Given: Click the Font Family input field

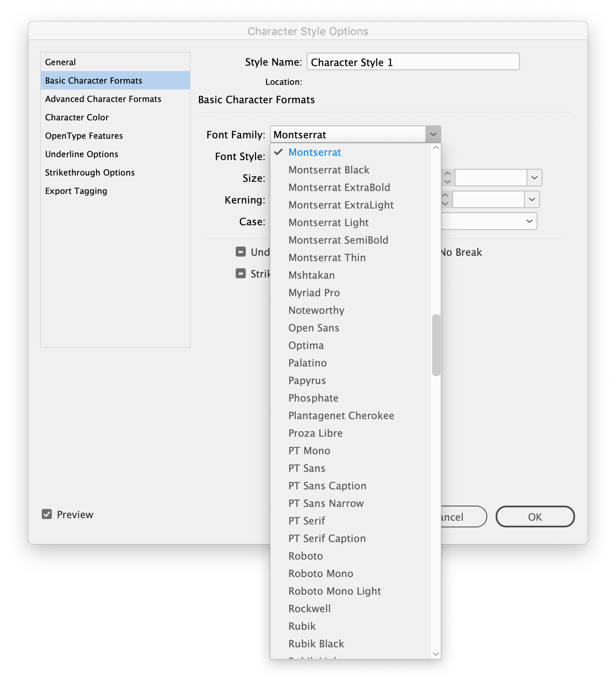Looking at the screenshot, I should pyautogui.click(x=348, y=135).
